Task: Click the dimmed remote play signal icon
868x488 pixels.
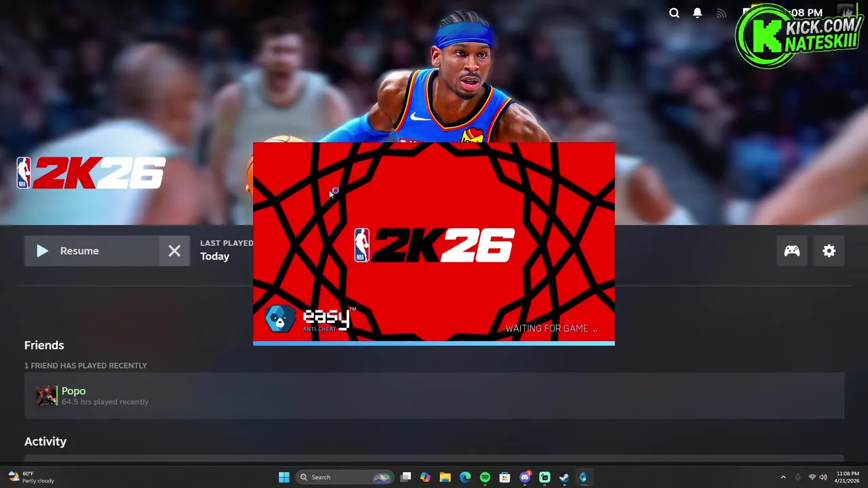Action: (721, 13)
